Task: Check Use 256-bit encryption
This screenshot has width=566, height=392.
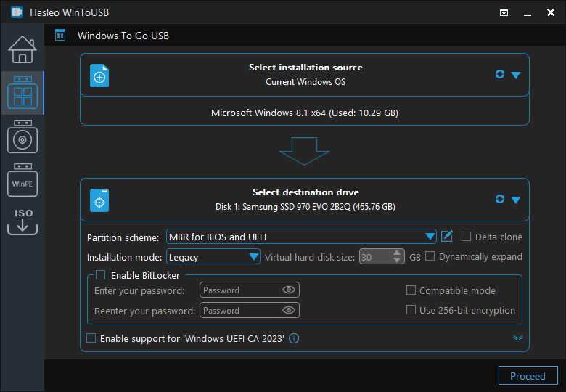Action: pos(411,310)
